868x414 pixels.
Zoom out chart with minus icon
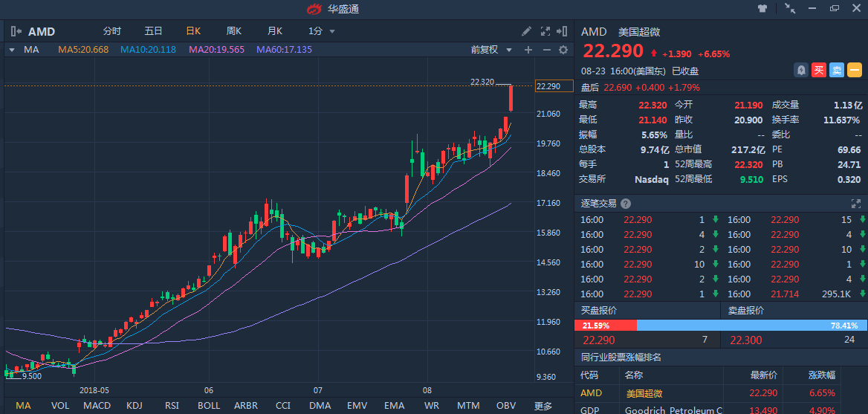click(x=546, y=50)
